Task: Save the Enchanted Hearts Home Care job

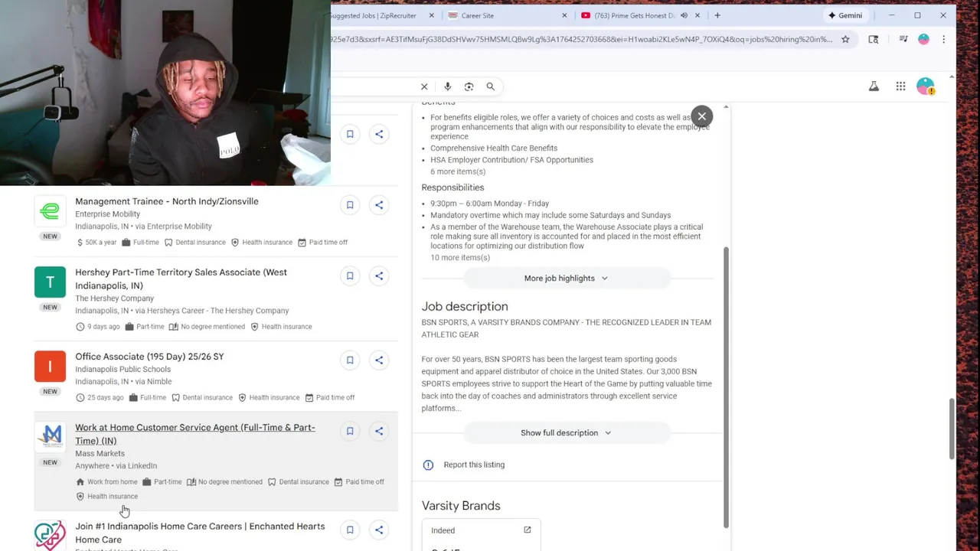Action: [350, 530]
